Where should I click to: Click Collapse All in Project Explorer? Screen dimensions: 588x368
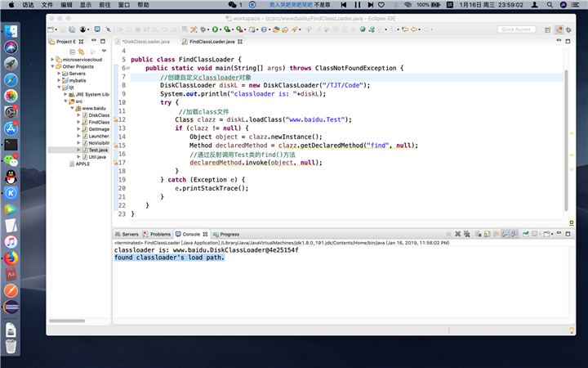73,52
